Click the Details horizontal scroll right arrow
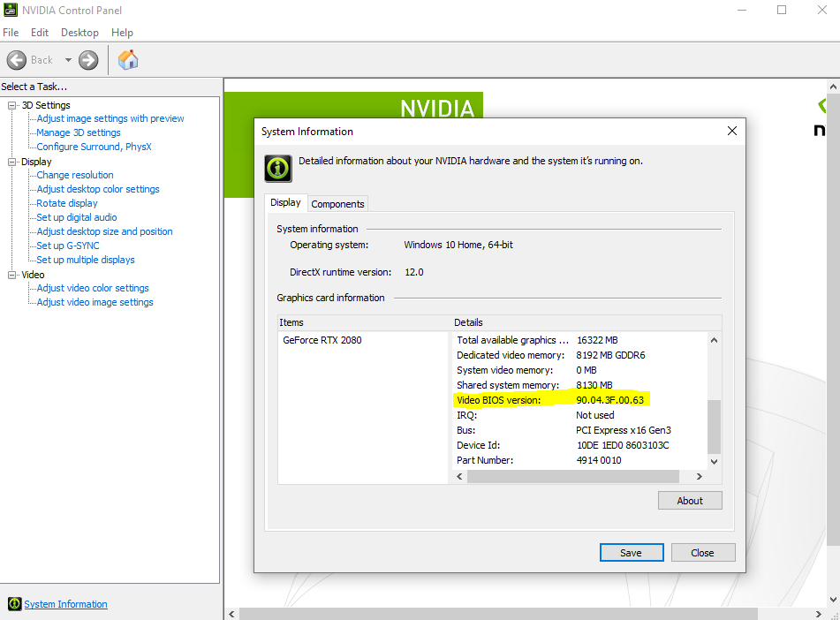This screenshot has height=620, width=840. [699, 476]
